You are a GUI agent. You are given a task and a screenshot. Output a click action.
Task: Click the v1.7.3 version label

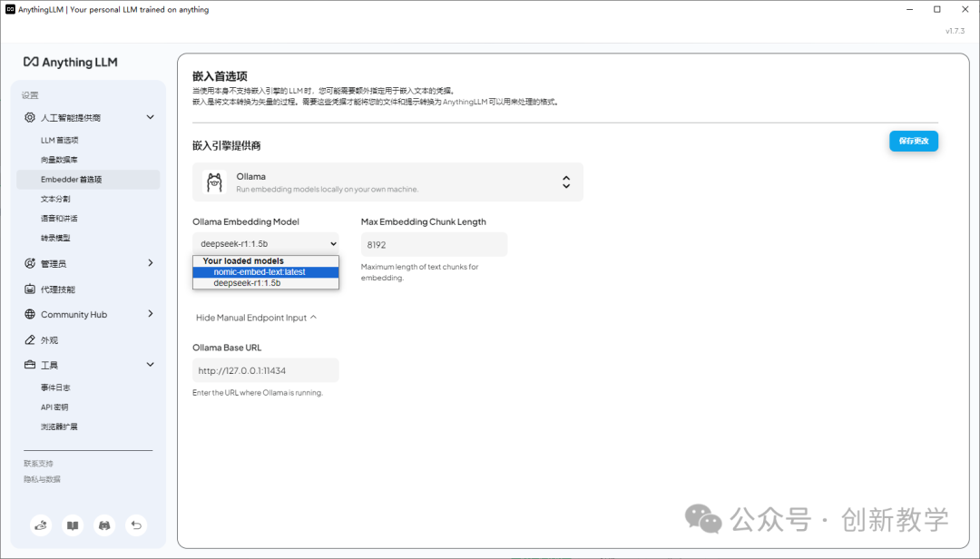955,31
